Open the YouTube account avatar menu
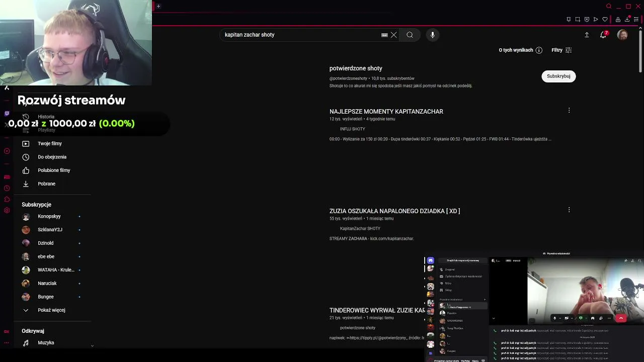The image size is (644, 362). tap(622, 35)
